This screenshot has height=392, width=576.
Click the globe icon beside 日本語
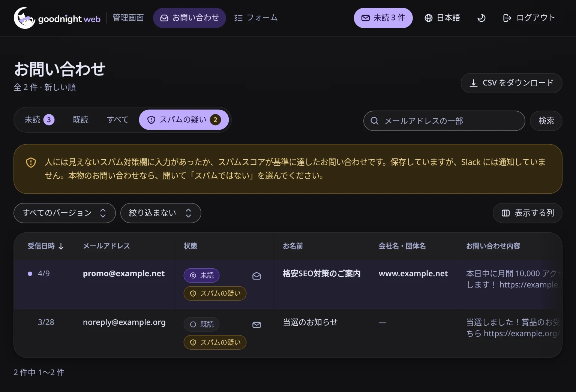coord(429,18)
